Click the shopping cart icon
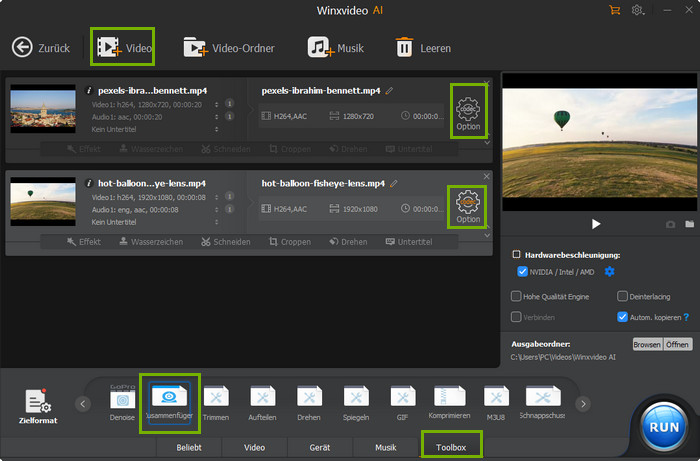The height and width of the screenshot is (461, 700). (615, 10)
